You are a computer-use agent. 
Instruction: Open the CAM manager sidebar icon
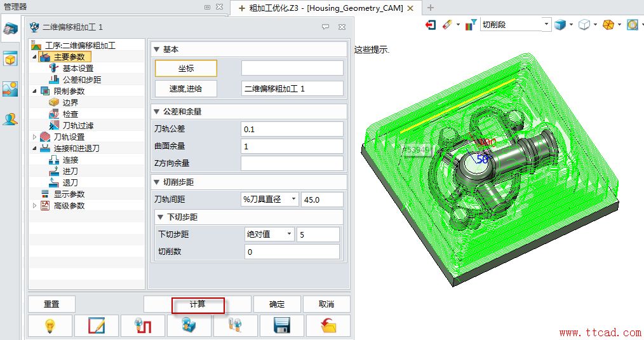(x=10, y=29)
